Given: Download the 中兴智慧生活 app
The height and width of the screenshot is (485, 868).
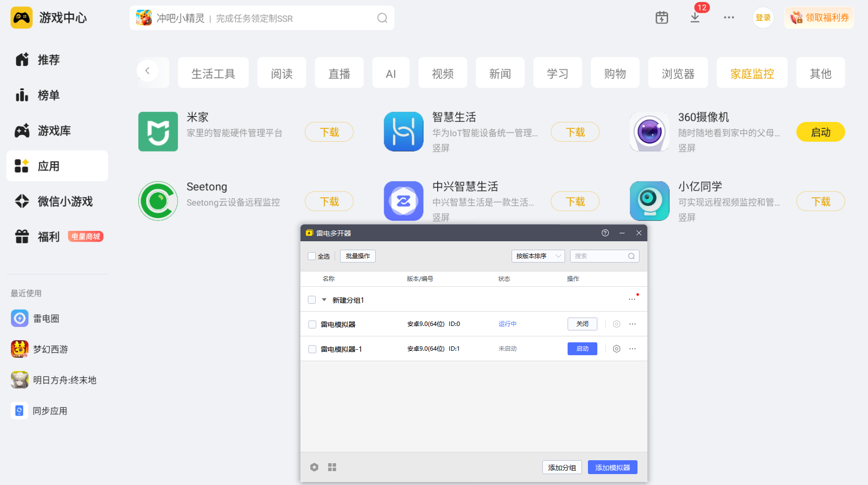Looking at the screenshot, I should pos(575,201).
